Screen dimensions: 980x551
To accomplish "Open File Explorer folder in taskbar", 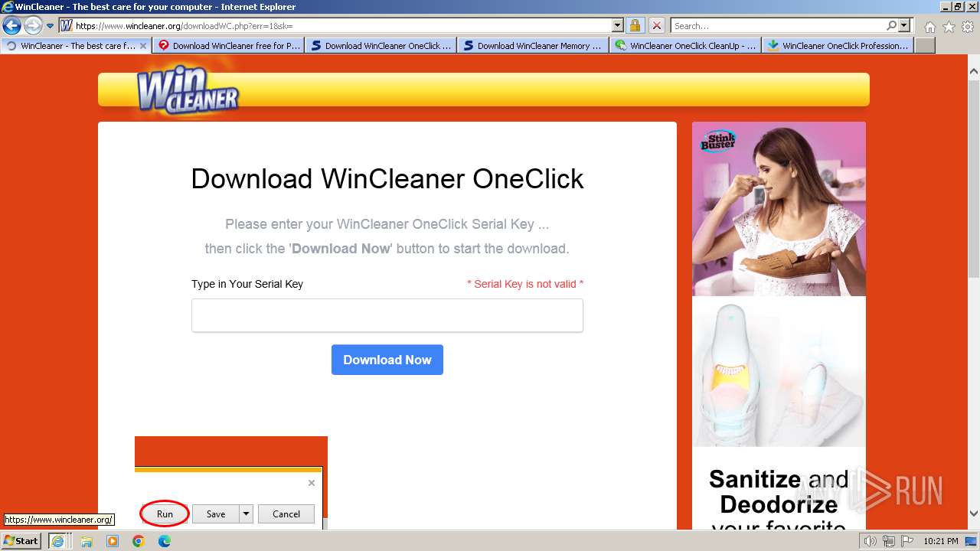I will point(87,541).
